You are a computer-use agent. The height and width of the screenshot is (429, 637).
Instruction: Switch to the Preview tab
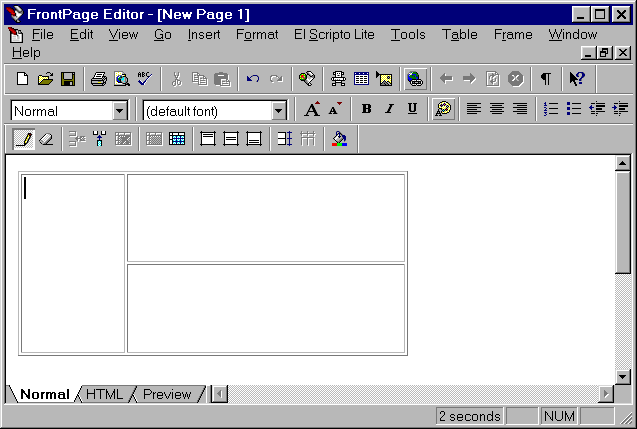(x=167, y=394)
